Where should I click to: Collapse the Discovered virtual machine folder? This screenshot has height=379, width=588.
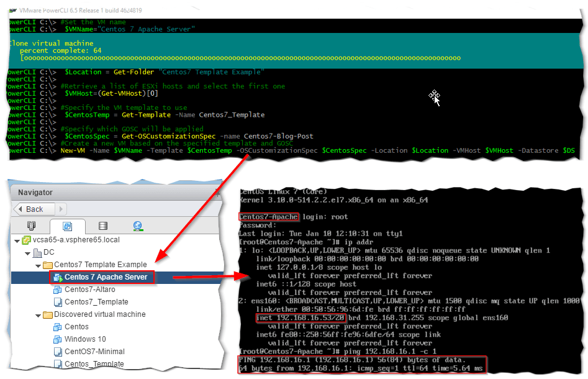38,316
